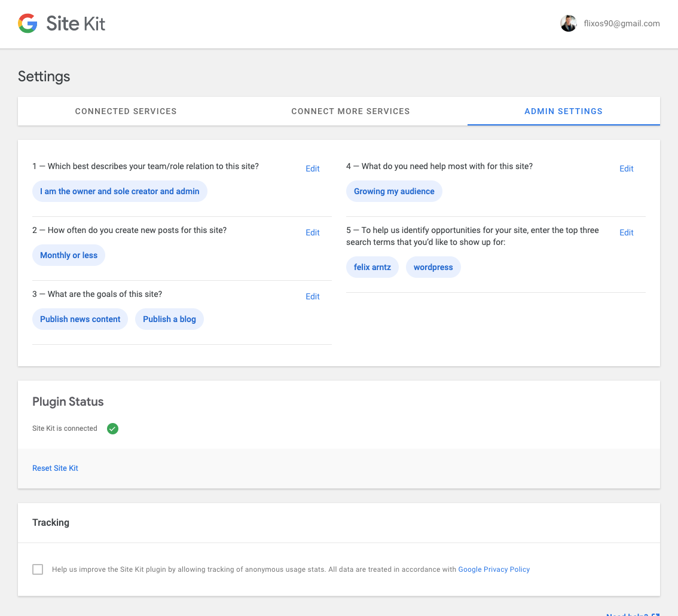Edit the site goals answer

click(x=313, y=296)
